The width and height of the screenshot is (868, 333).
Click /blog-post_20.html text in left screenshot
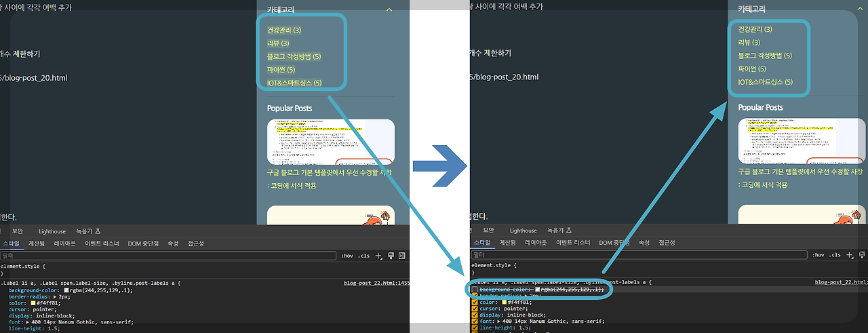pos(35,78)
